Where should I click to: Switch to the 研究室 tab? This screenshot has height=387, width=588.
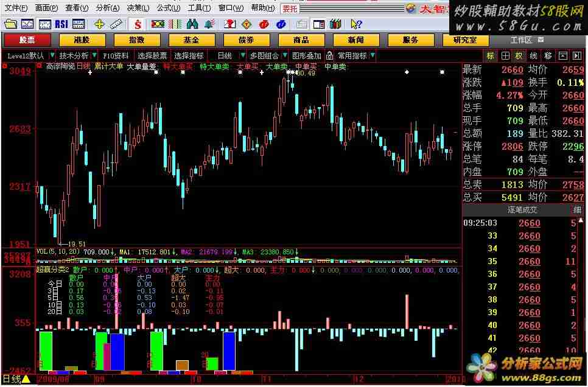[466, 40]
